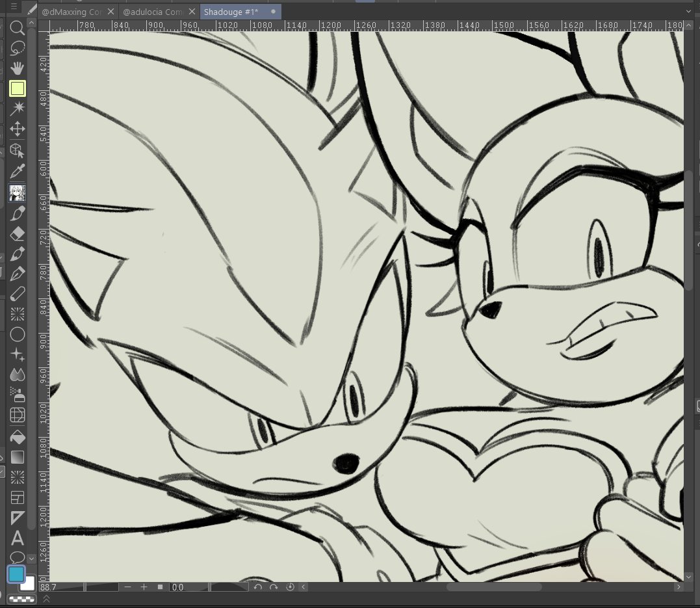This screenshot has height=608, width=700.
Task: Expand the double chevron at bottom left
Action: tap(45, 599)
